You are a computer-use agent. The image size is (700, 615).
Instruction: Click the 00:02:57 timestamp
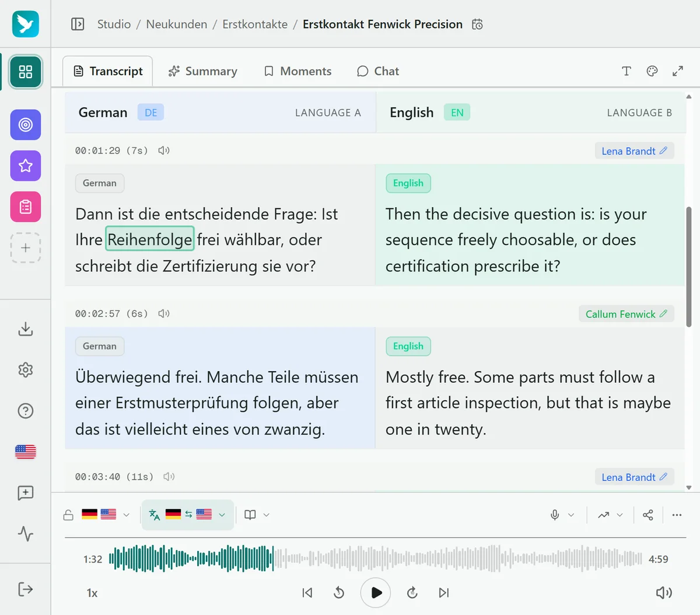click(x=97, y=314)
